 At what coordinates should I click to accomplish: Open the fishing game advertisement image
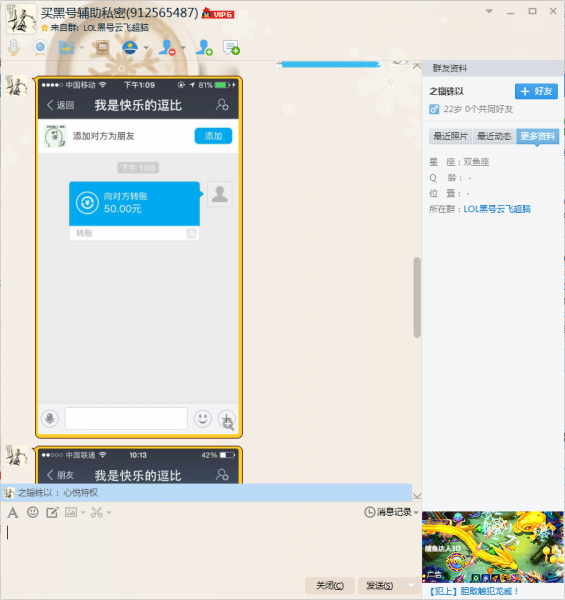pos(493,547)
